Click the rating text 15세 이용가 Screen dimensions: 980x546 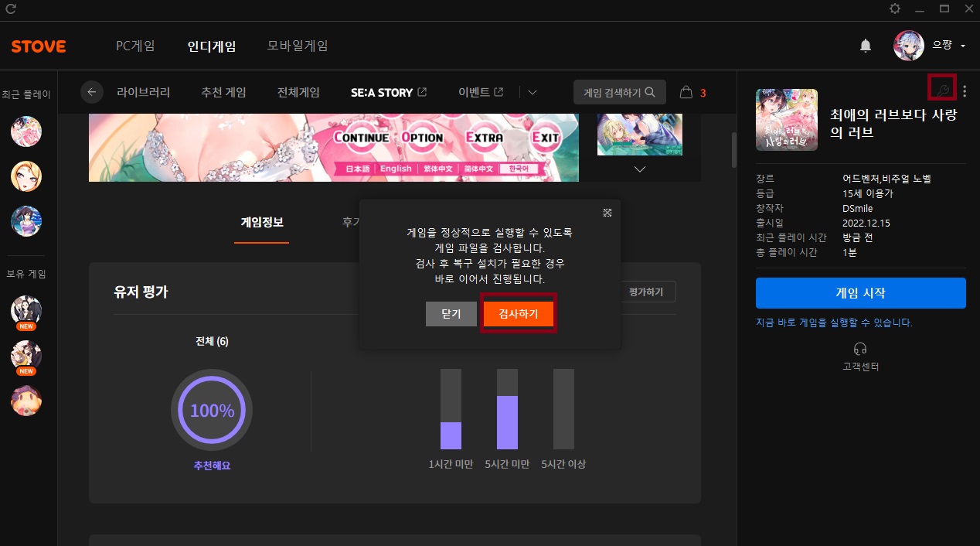click(x=868, y=193)
